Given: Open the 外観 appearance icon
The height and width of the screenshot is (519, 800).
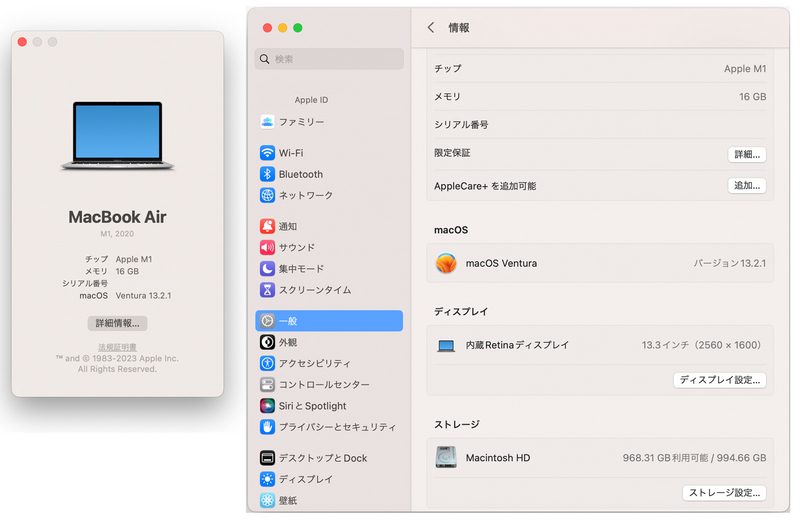Looking at the screenshot, I should point(267,342).
